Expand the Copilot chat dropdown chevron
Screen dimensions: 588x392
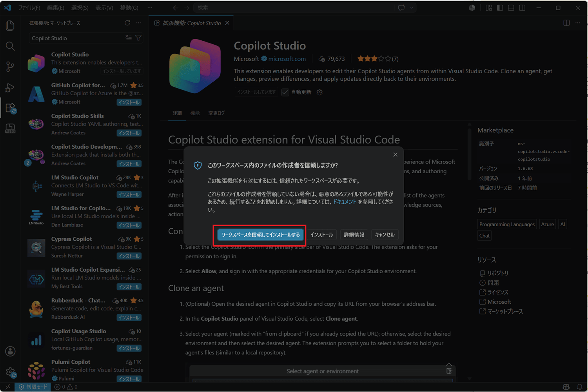coord(412,8)
